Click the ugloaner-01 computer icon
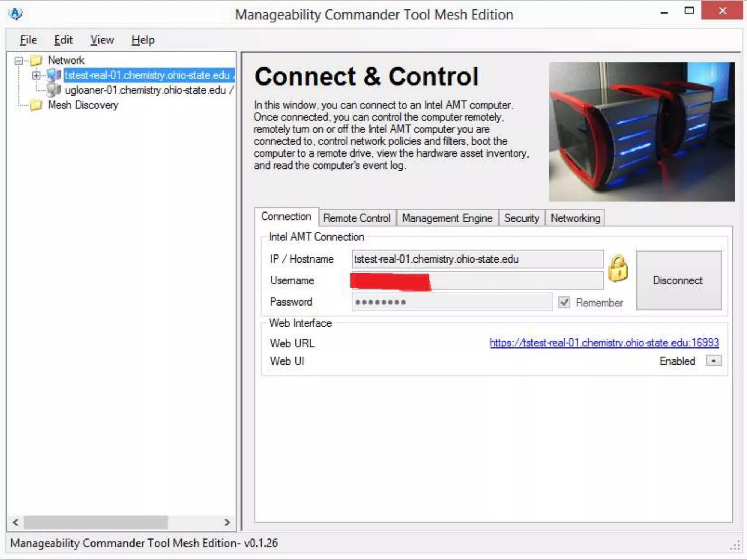Viewport: 747px width, 560px height. (x=54, y=90)
